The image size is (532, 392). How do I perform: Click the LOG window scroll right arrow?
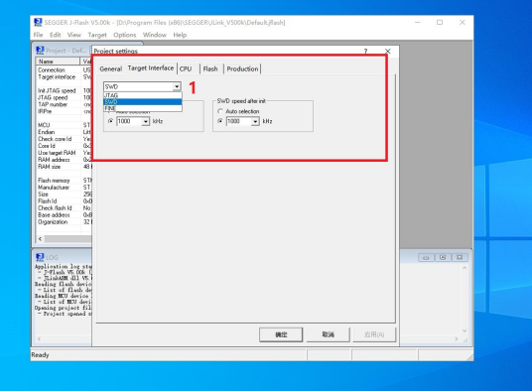click(457, 338)
